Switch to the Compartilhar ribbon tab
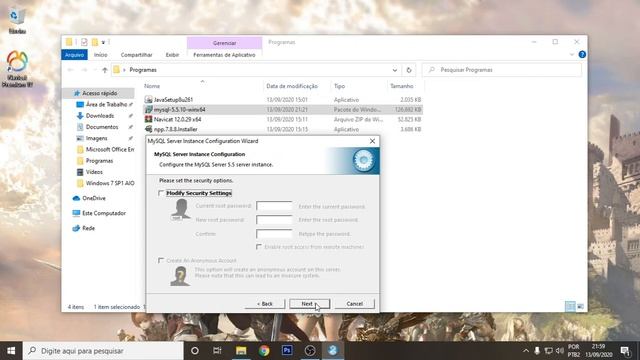Viewport: 640px width, 360px height. tap(136, 55)
